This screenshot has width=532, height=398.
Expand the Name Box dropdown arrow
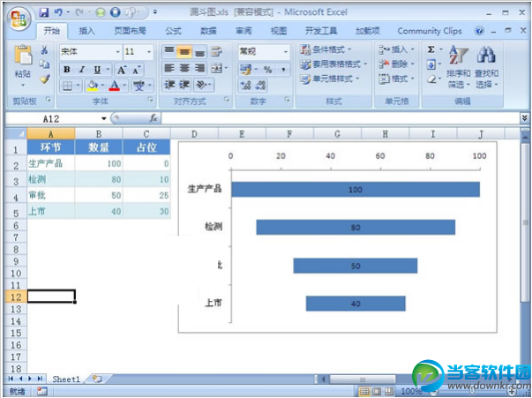point(104,118)
